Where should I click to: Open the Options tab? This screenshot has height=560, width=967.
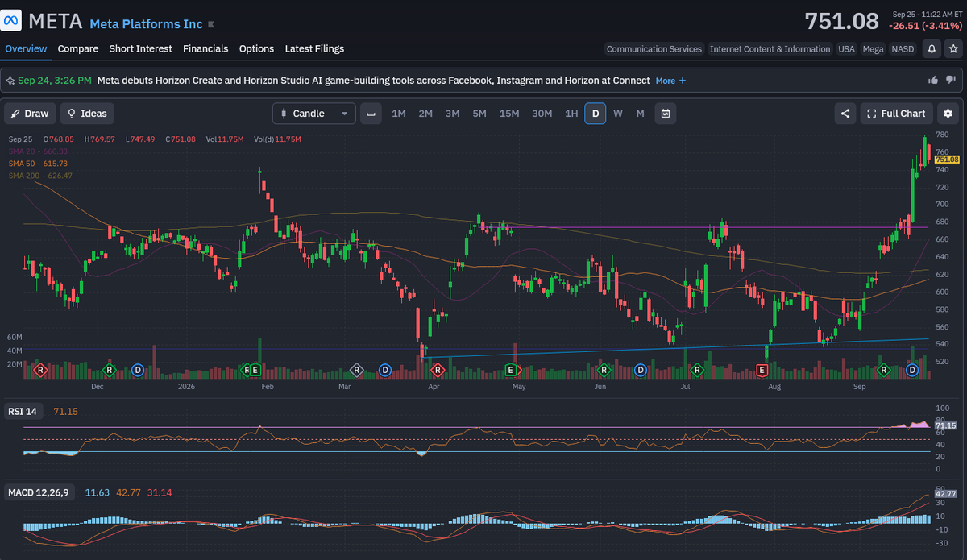tap(256, 48)
